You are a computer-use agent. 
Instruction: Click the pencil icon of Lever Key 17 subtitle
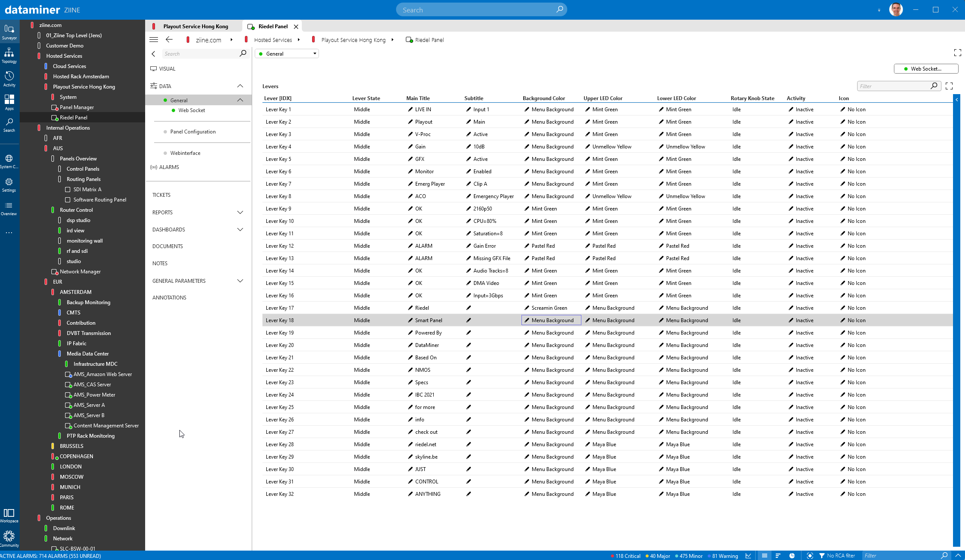pos(469,308)
